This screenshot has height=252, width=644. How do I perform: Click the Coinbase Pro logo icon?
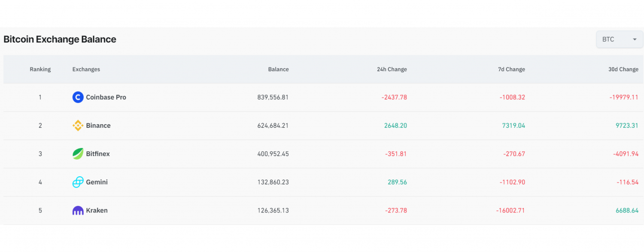(x=78, y=97)
